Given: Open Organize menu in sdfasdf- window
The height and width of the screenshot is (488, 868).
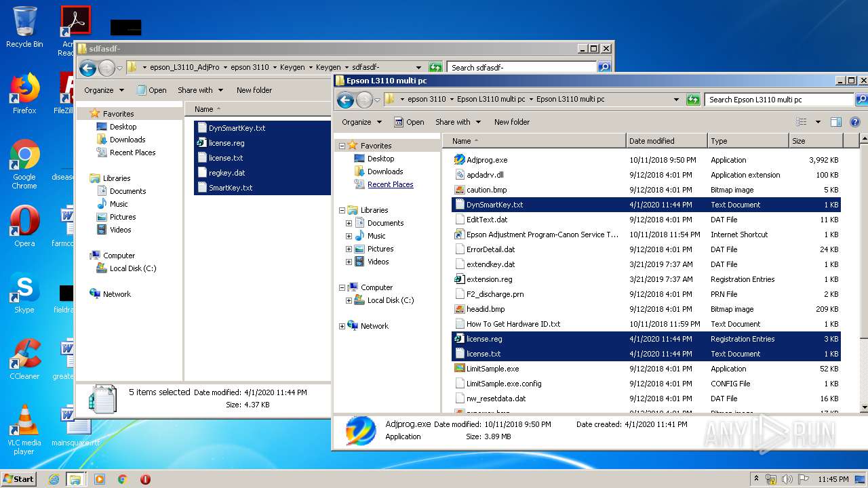Looking at the screenshot, I should (104, 90).
